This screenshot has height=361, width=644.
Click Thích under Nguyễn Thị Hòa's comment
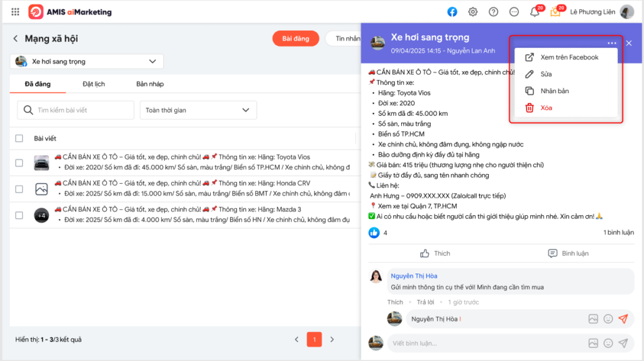point(395,303)
